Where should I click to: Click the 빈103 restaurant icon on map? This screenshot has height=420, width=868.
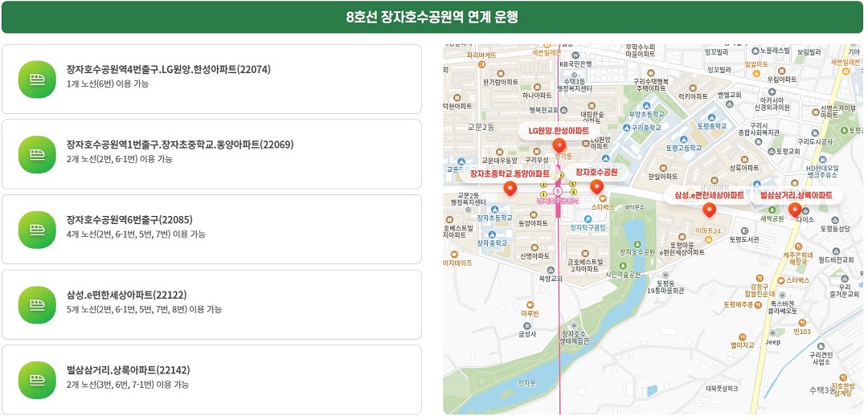coord(801,323)
